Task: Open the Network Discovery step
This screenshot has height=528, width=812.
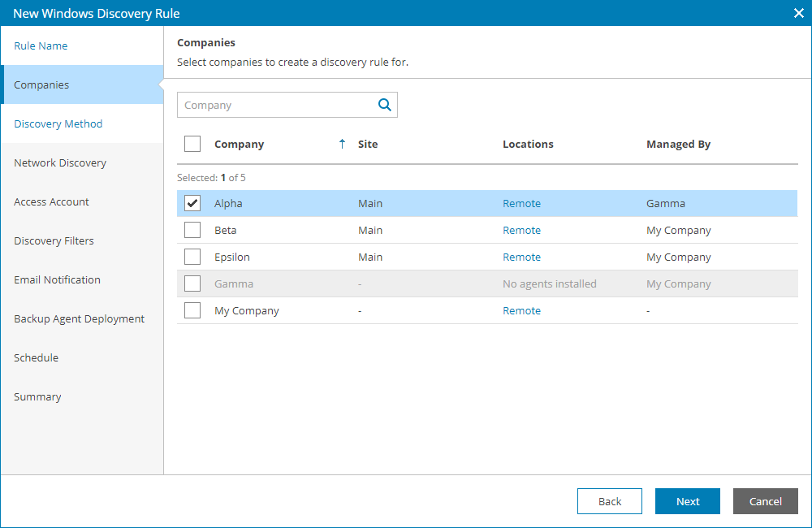Action: (82, 162)
